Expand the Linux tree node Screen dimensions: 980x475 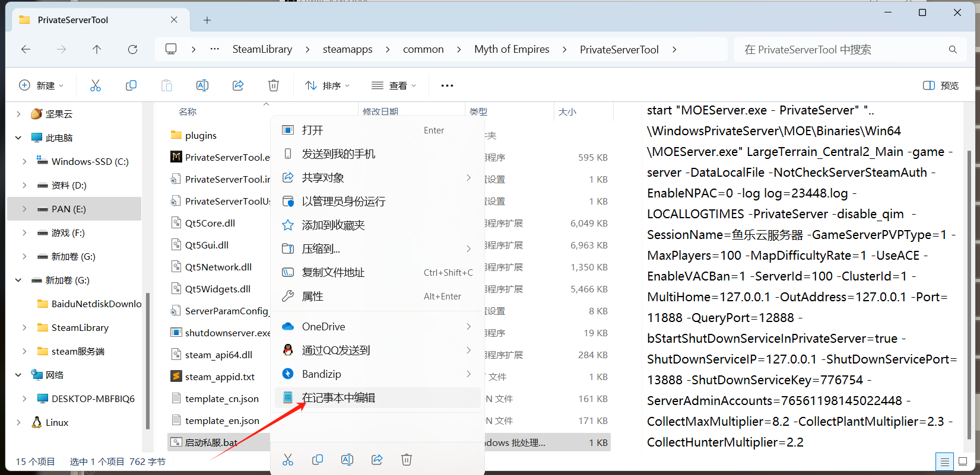(18, 422)
